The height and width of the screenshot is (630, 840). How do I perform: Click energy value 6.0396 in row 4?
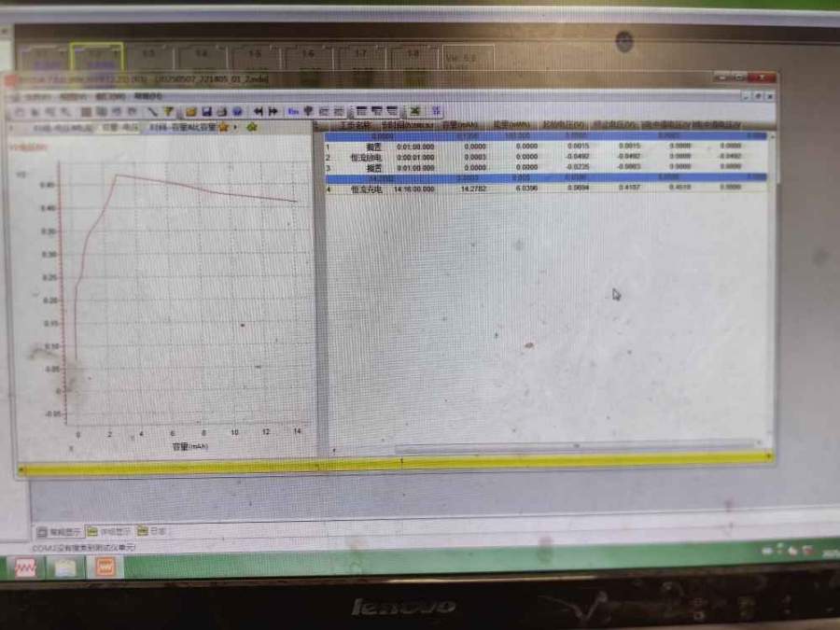pyautogui.click(x=526, y=188)
